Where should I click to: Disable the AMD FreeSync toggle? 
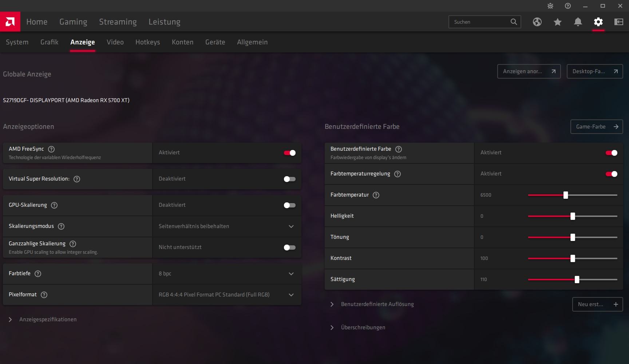(290, 153)
